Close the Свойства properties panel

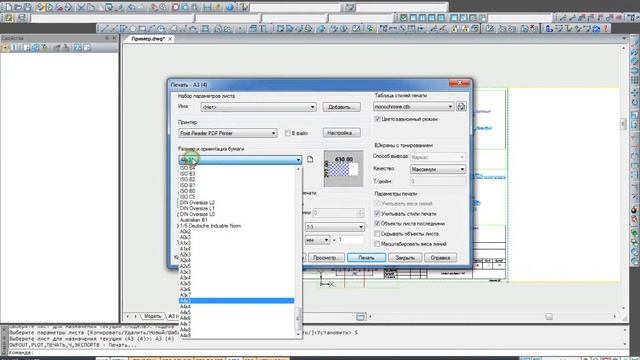tap(114, 38)
